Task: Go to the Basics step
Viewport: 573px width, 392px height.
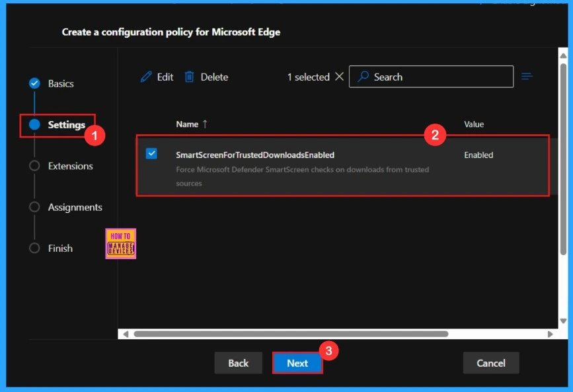Action: [x=61, y=84]
